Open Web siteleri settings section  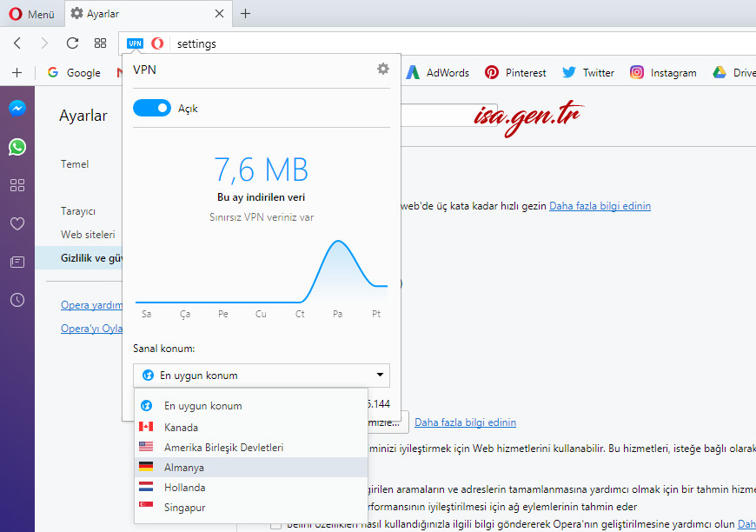pos(88,235)
